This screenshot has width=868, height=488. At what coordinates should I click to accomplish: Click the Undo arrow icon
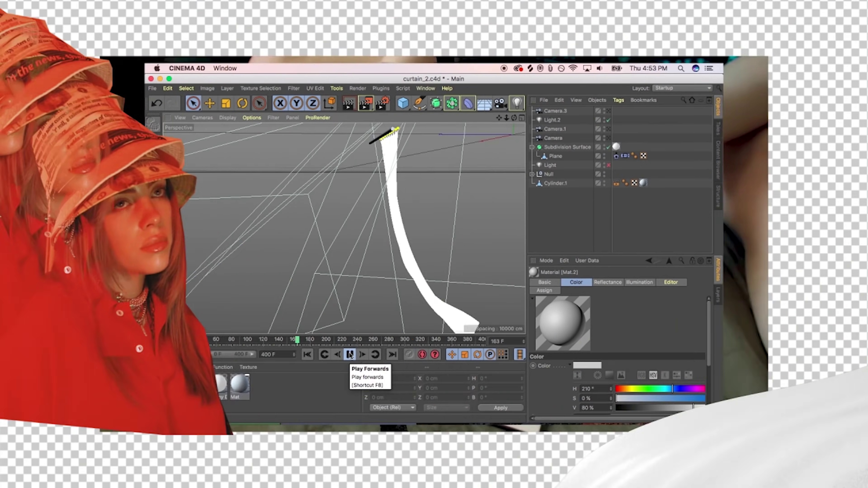click(157, 103)
